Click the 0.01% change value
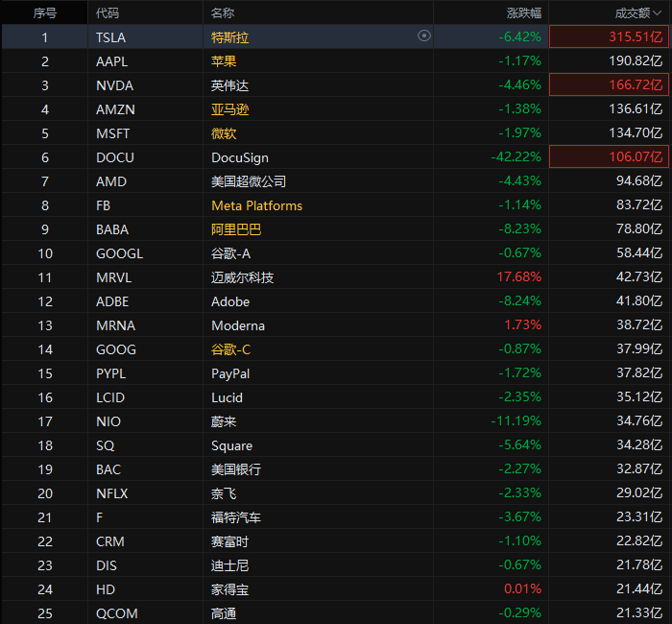Screen dimensions: 672x624 [522, 588]
